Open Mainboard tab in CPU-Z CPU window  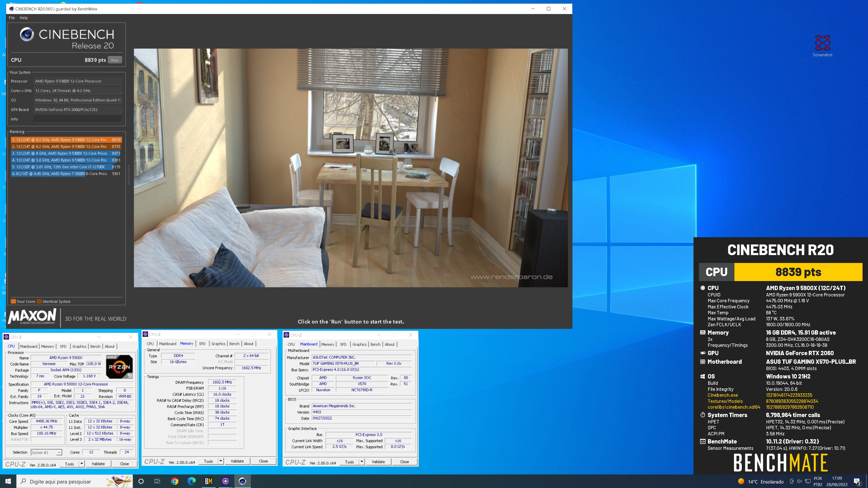click(x=29, y=346)
